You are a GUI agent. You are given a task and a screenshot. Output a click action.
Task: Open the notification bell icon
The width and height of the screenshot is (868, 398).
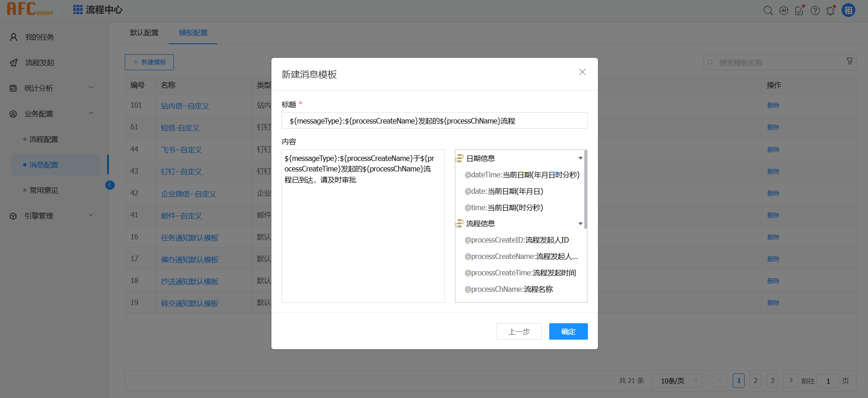click(x=830, y=10)
